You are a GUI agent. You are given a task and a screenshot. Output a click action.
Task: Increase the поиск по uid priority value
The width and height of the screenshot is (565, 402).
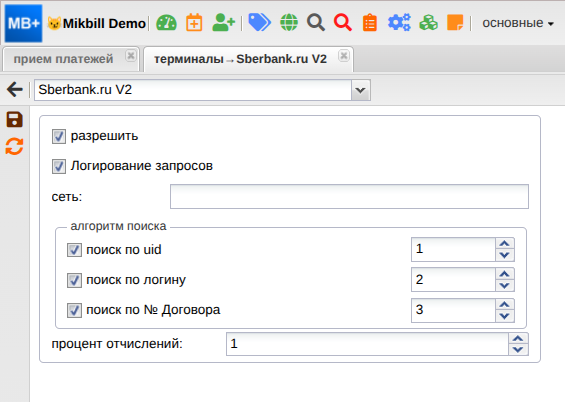(x=504, y=244)
